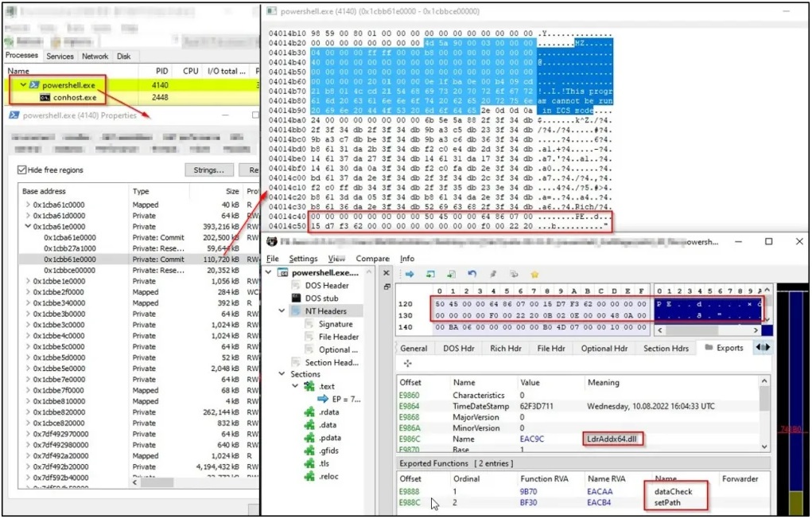Toggle the Hide free regions checkbox
The image size is (812, 519).
point(21,170)
